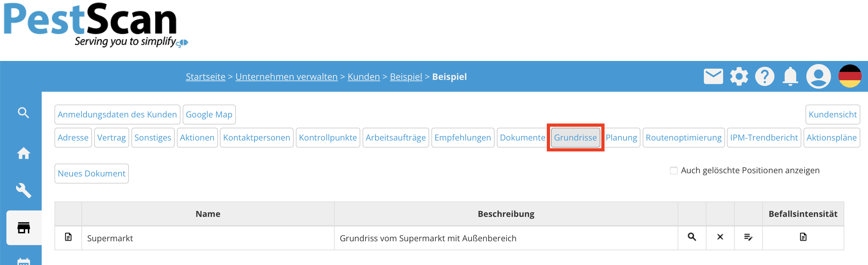
Task: Open the Befallsintensität report document icon
Action: click(x=803, y=237)
